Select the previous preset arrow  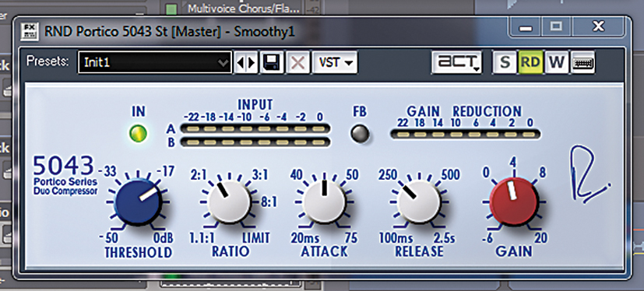[x=241, y=63]
